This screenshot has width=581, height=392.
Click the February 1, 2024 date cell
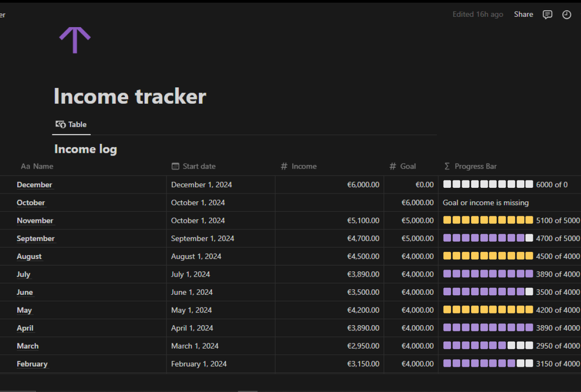[x=221, y=363]
